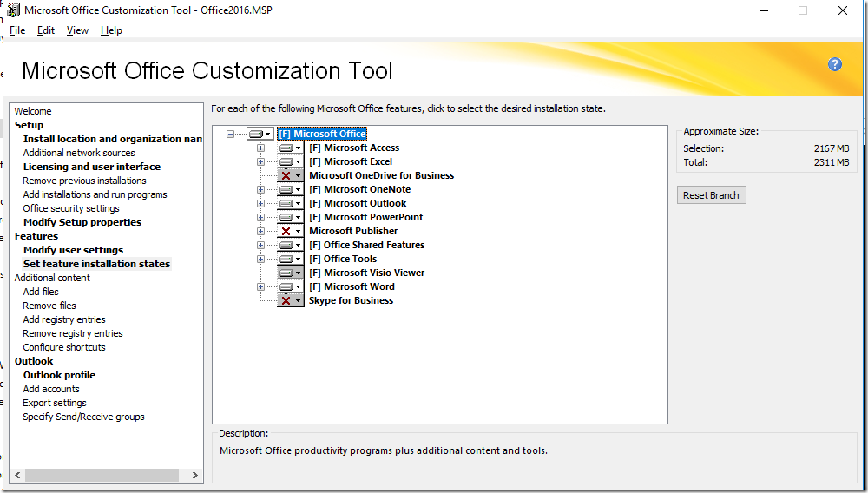Viewport: 868px width, 493px height.
Task: Open Add installations and run programs
Action: tap(95, 194)
